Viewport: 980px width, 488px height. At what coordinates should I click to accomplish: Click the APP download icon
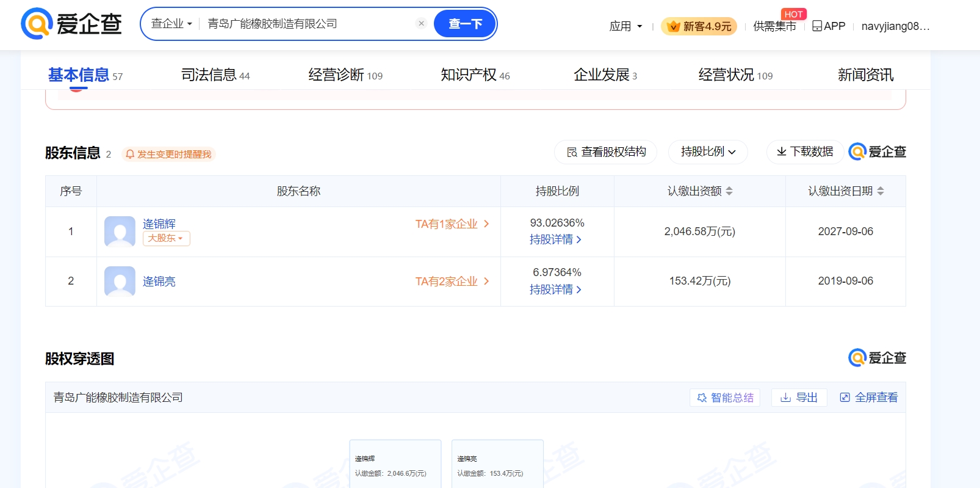[x=829, y=26]
